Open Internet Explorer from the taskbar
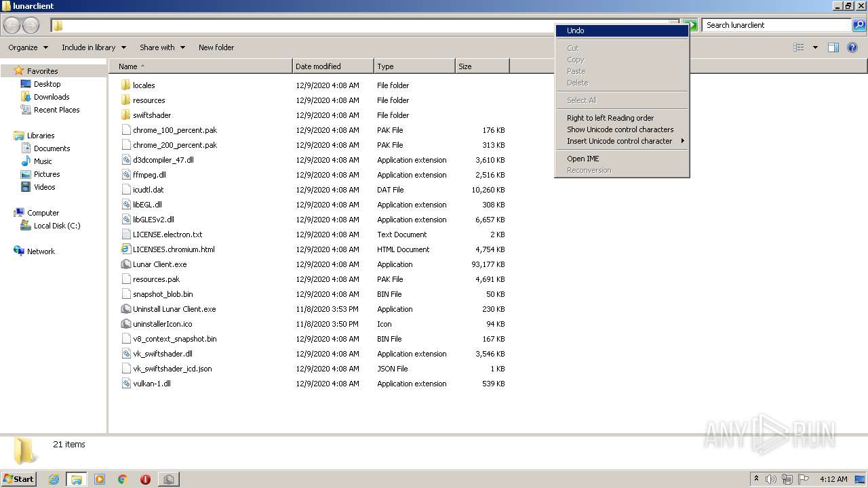Screen dimensions: 868x488 pos(54,479)
